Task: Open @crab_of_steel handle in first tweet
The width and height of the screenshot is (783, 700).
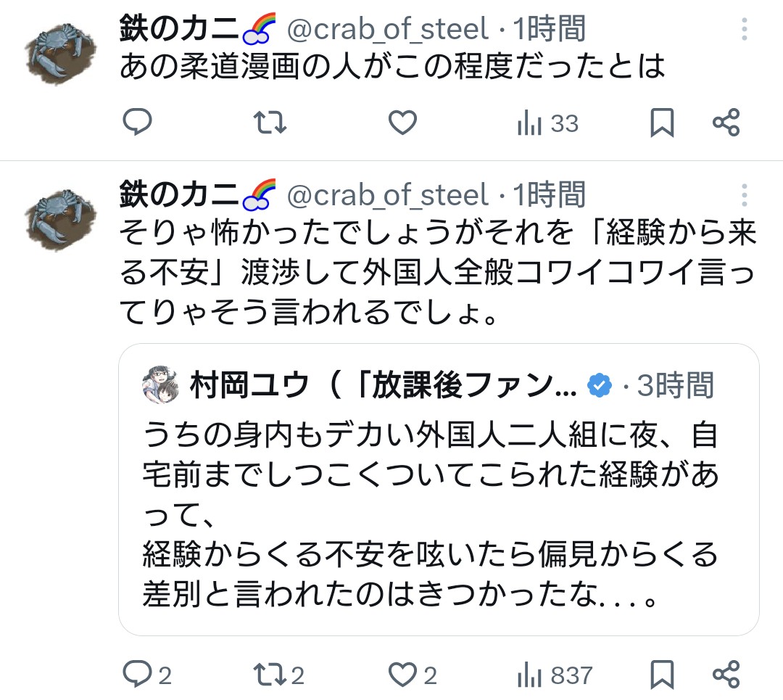Action: pos(387,30)
